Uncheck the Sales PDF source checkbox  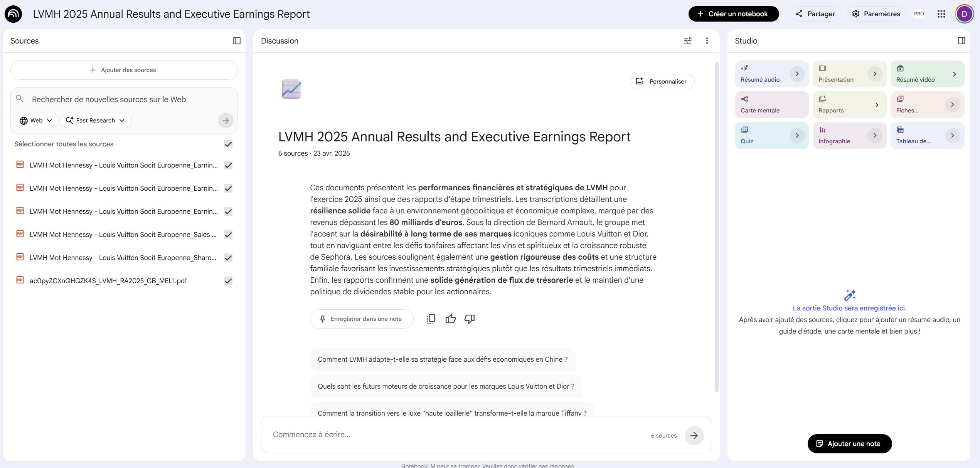[228, 235]
